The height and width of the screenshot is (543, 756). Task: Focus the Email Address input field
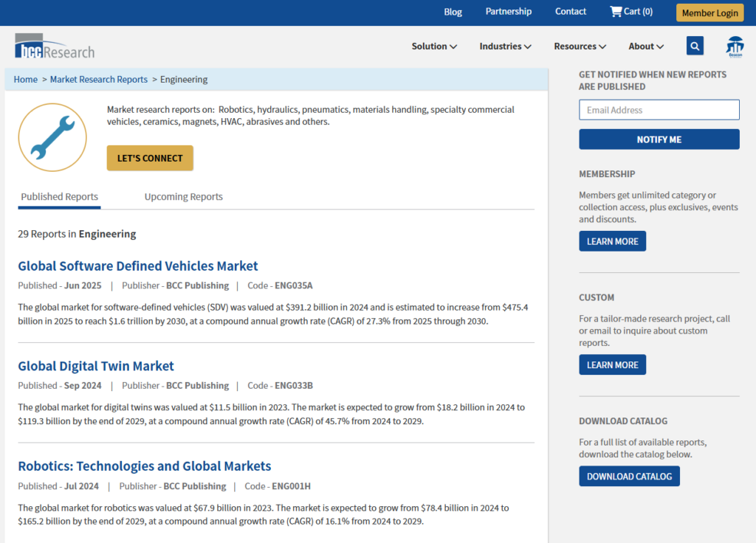(x=659, y=110)
